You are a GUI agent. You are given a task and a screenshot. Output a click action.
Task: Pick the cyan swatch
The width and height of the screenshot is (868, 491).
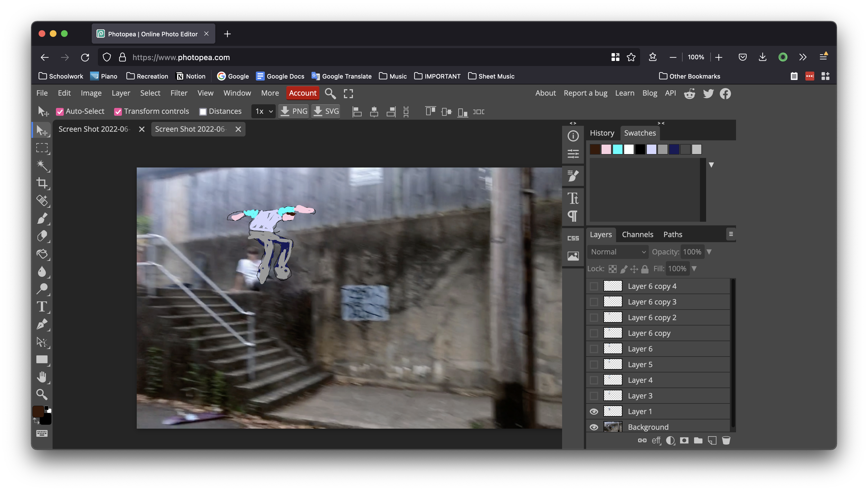(x=617, y=149)
